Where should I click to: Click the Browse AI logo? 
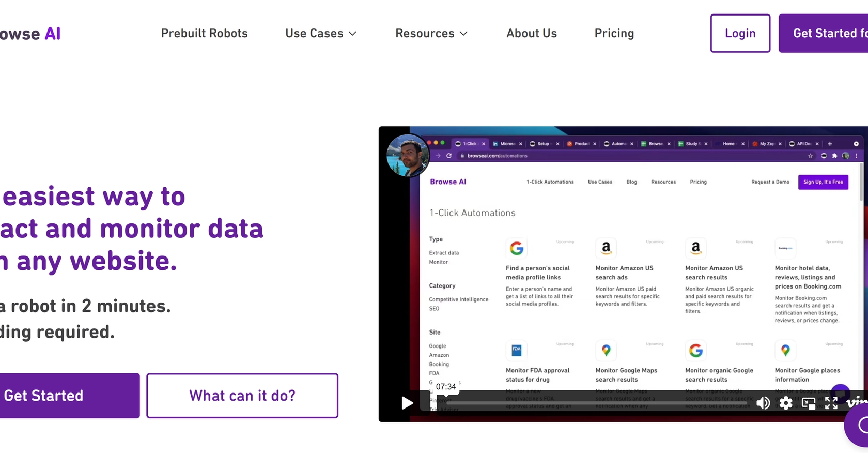coord(30,34)
